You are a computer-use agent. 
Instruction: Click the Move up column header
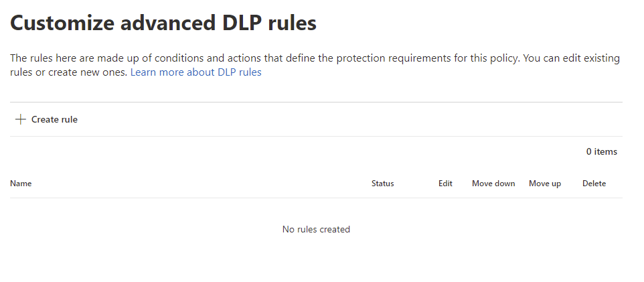point(545,184)
